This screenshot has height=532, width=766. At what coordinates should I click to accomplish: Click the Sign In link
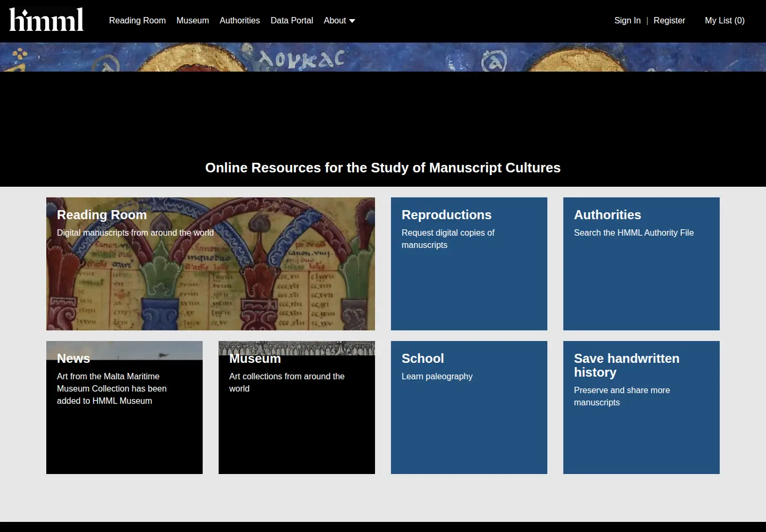(x=627, y=20)
